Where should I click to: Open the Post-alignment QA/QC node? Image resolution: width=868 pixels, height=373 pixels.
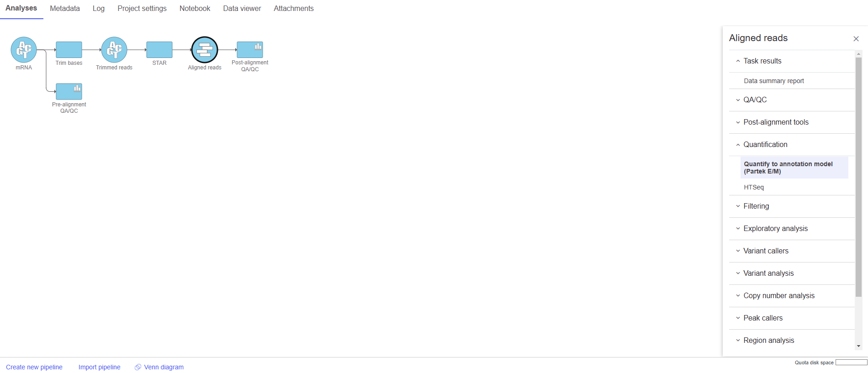[249, 50]
